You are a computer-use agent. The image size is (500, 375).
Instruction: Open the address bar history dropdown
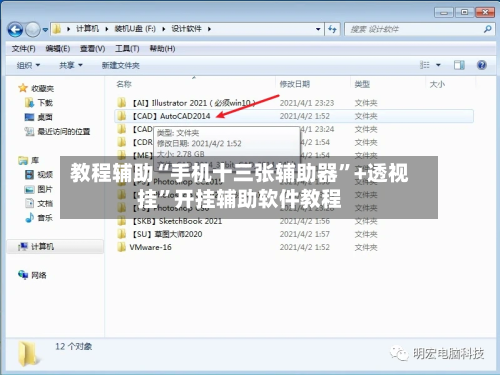tap(318, 29)
